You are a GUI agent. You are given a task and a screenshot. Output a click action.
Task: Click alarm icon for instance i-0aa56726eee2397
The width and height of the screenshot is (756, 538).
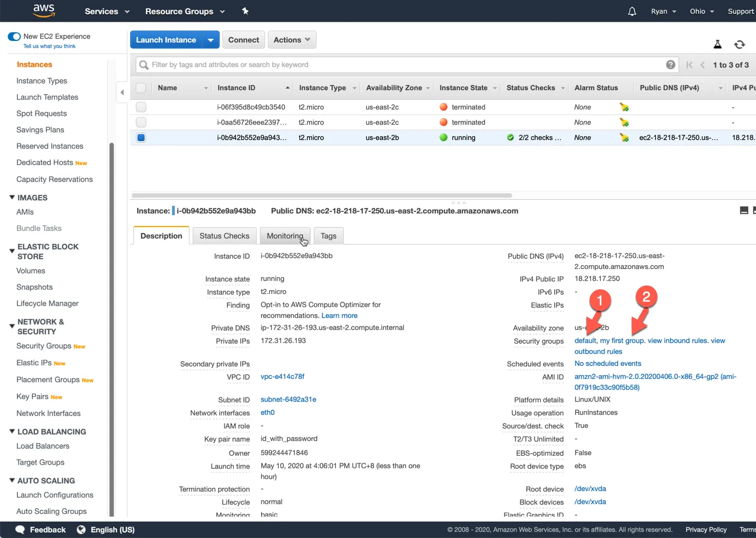624,123
